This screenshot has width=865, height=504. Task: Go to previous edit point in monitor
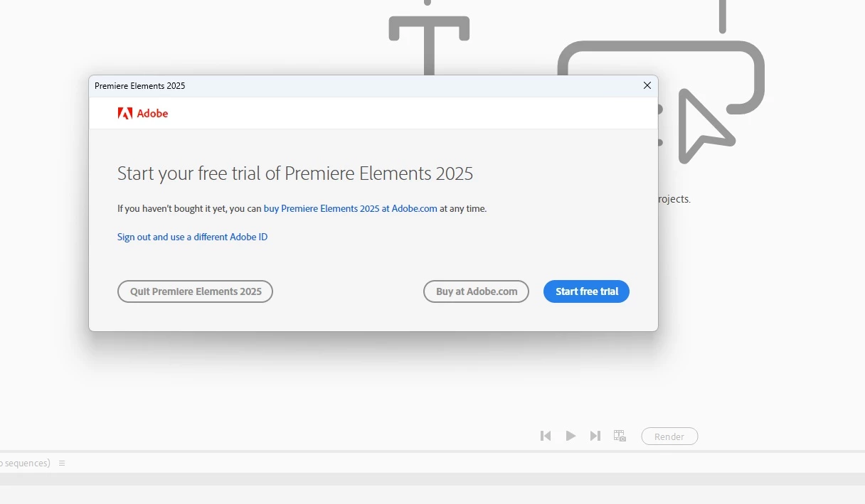(546, 436)
